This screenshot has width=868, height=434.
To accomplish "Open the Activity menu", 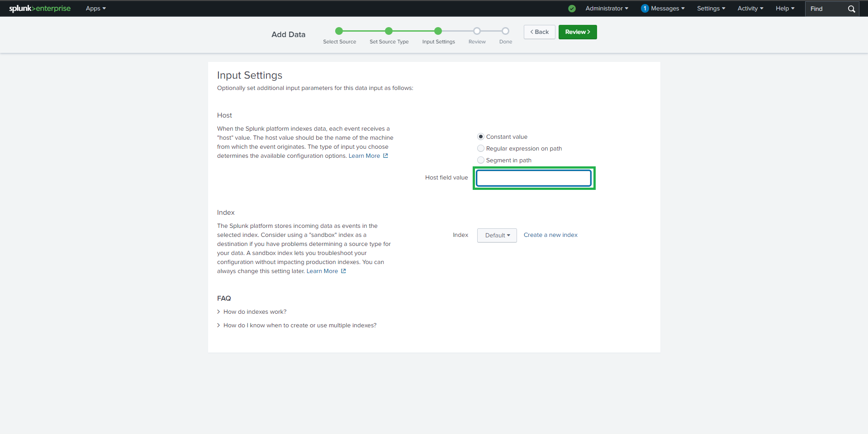I will pyautogui.click(x=750, y=8).
